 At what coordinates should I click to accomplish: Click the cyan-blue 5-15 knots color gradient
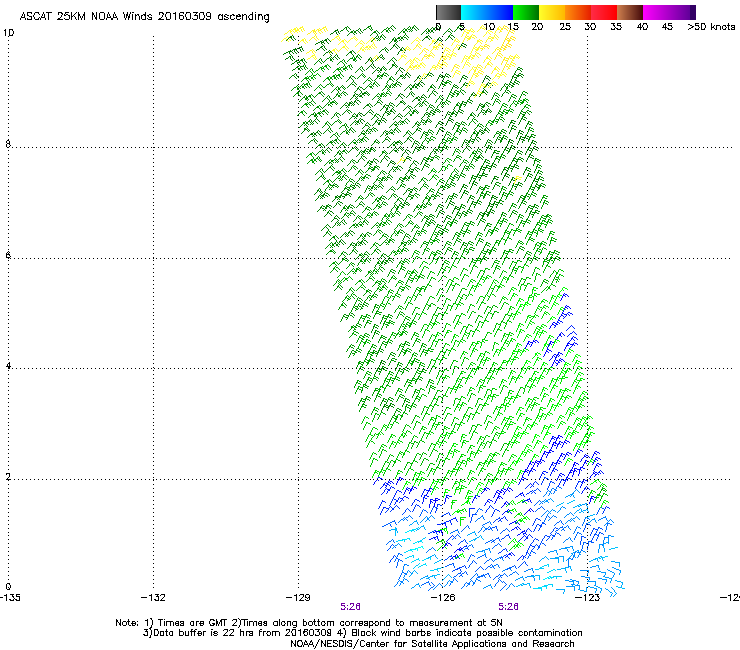pos(487,12)
